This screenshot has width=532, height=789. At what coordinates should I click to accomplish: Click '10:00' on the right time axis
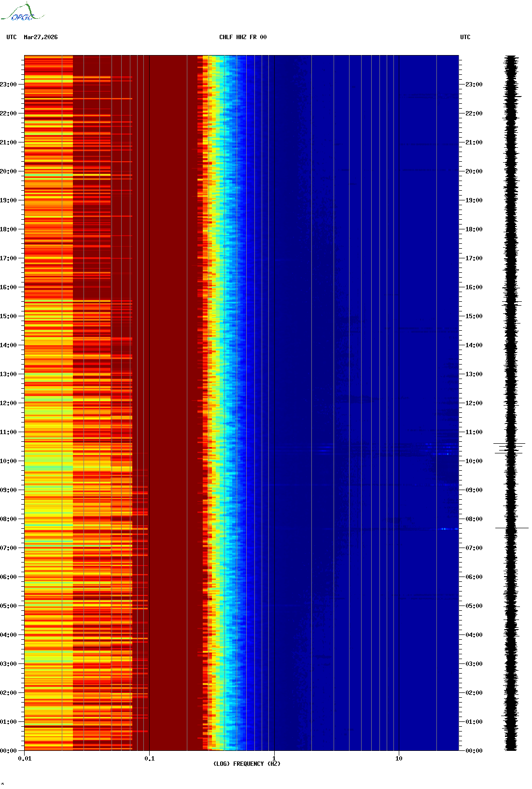474,461
